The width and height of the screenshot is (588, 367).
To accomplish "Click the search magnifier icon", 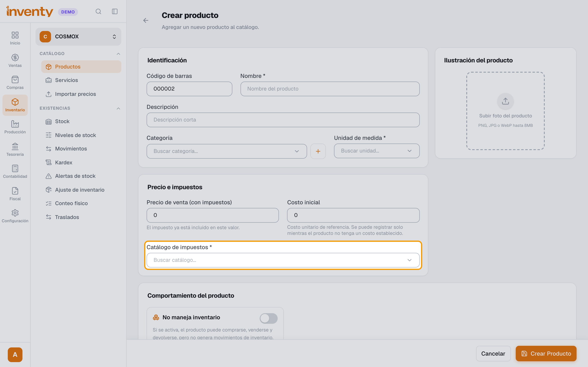I will [x=98, y=11].
